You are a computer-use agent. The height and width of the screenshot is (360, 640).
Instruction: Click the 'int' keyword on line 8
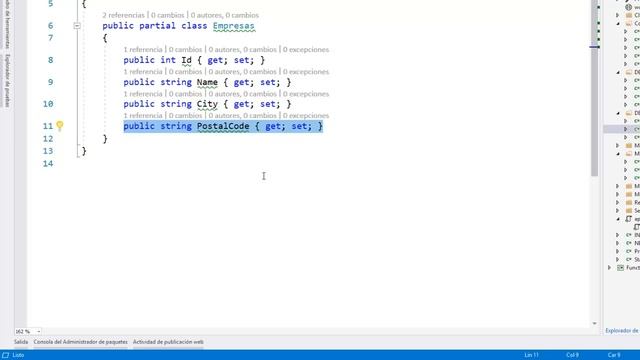[x=168, y=60]
